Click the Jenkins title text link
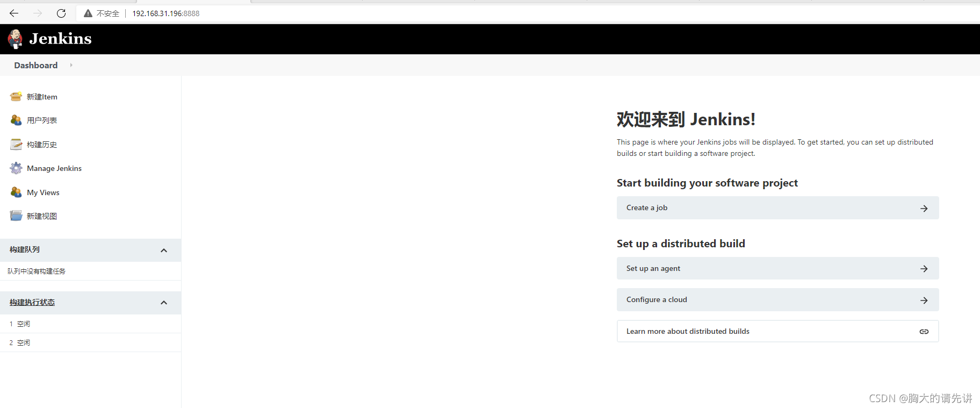The width and height of the screenshot is (980, 408). coord(60,39)
